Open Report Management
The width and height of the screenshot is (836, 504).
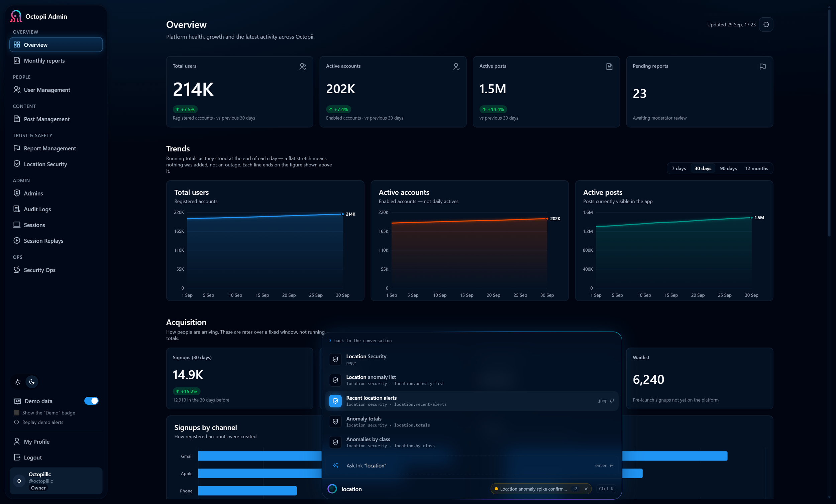56,148
